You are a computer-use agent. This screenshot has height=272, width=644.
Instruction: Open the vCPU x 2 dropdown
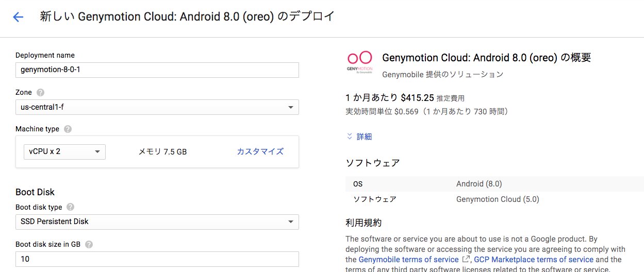coord(64,151)
